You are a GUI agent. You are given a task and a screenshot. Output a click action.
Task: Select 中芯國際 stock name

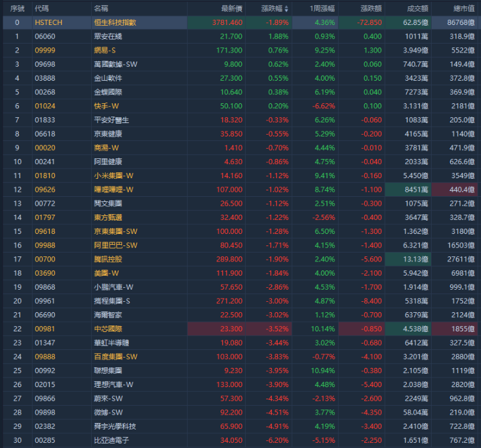(x=108, y=329)
